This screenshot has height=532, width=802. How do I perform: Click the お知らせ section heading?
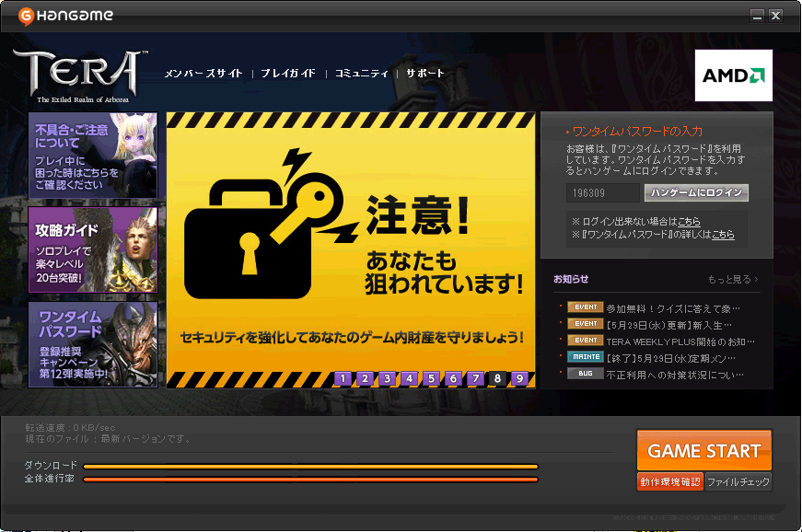[571, 279]
